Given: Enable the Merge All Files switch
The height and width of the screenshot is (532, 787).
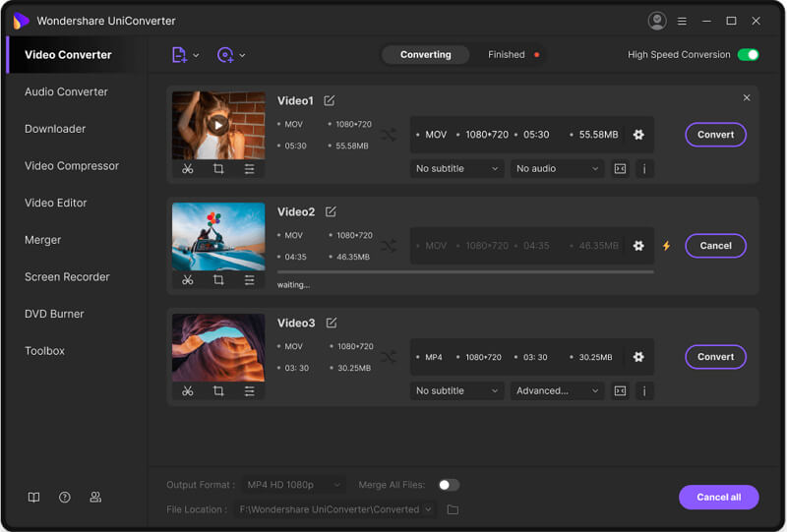Looking at the screenshot, I should [449, 485].
